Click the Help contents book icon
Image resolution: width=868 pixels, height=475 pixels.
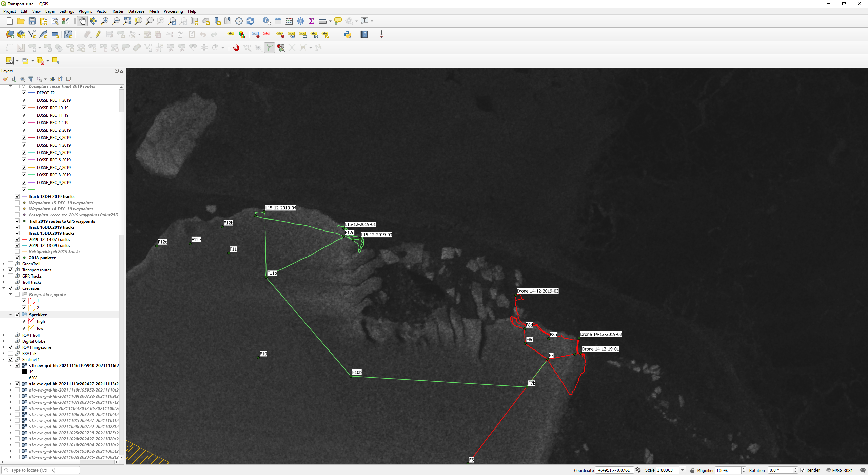point(364,34)
